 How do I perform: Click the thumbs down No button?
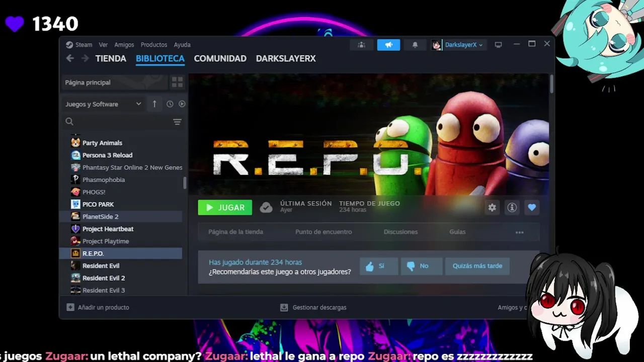[422, 266]
